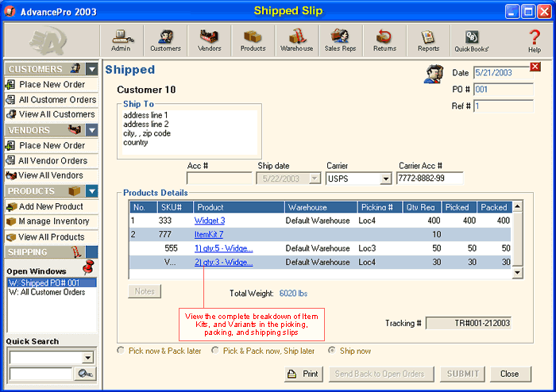Open the Returns toolbar icon
Screen dimensions: 556x392
tap(384, 40)
